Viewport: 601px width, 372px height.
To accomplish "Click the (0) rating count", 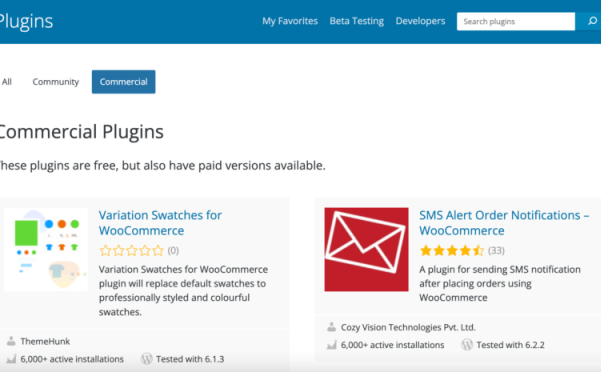I will tap(173, 251).
